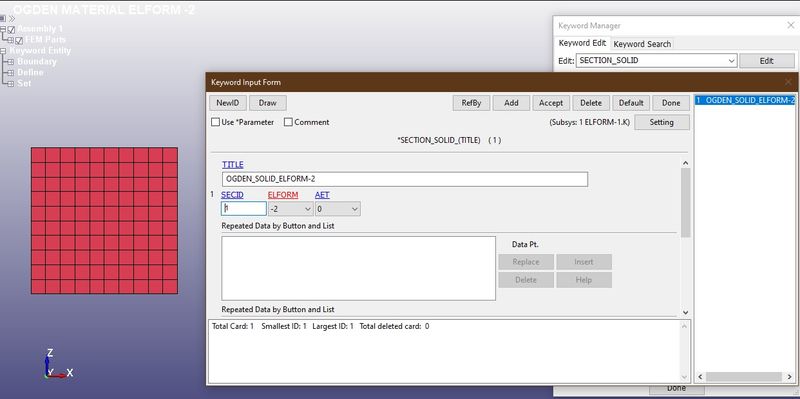Click the Edit button in Keyword Manager
Screen dimensions: 800x399
pyautogui.click(x=767, y=60)
